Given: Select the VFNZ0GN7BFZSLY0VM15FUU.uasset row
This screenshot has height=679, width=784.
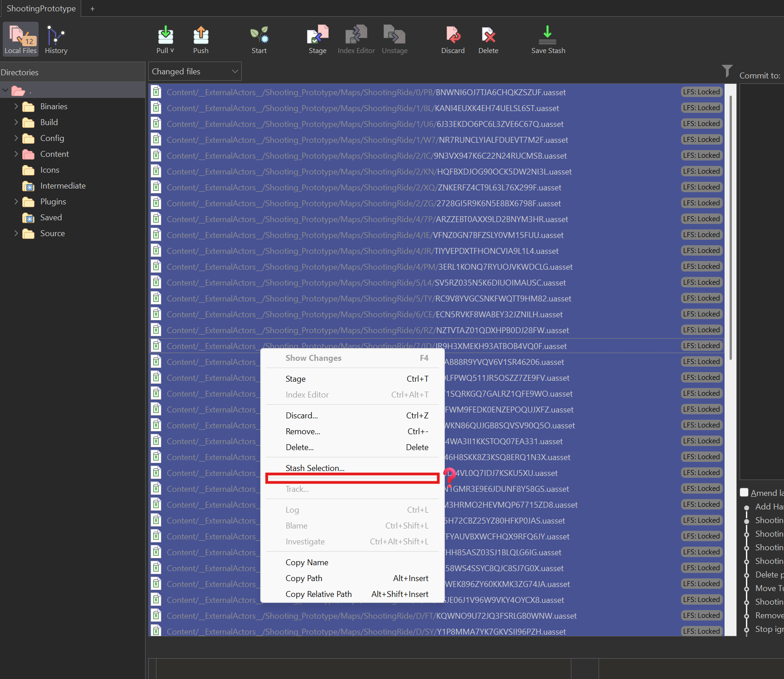Looking at the screenshot, I should (x=436, y=235).
